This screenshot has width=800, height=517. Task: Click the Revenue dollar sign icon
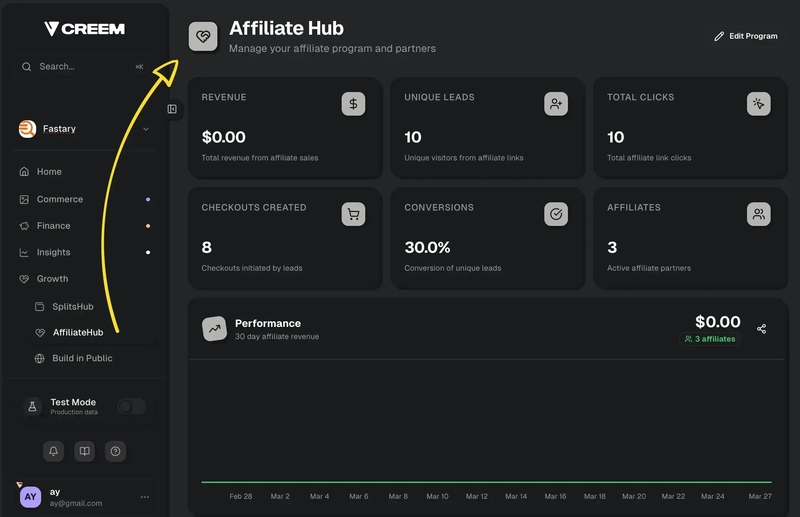[353, 104]
